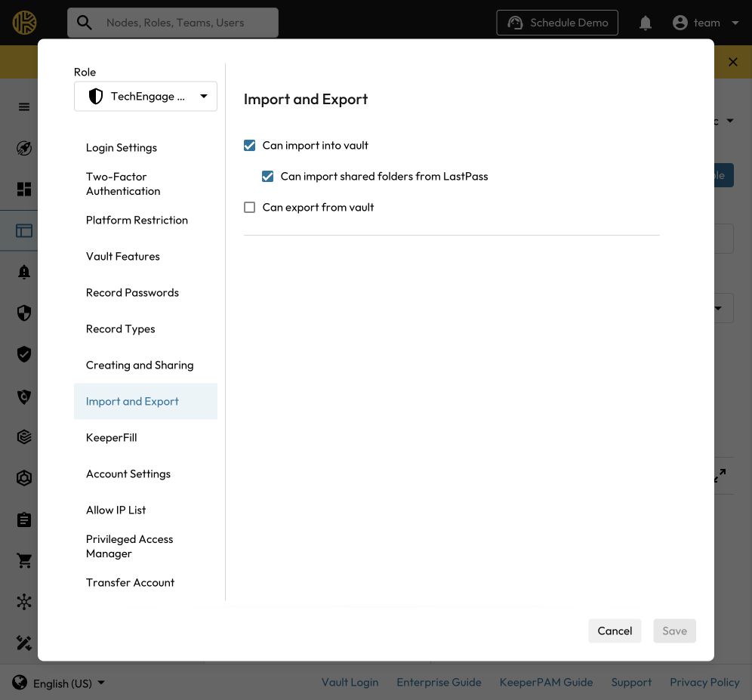This screenshot has width=752, height=700.
Task: Click the Keeper logo icon
Action: pos(24,23)
